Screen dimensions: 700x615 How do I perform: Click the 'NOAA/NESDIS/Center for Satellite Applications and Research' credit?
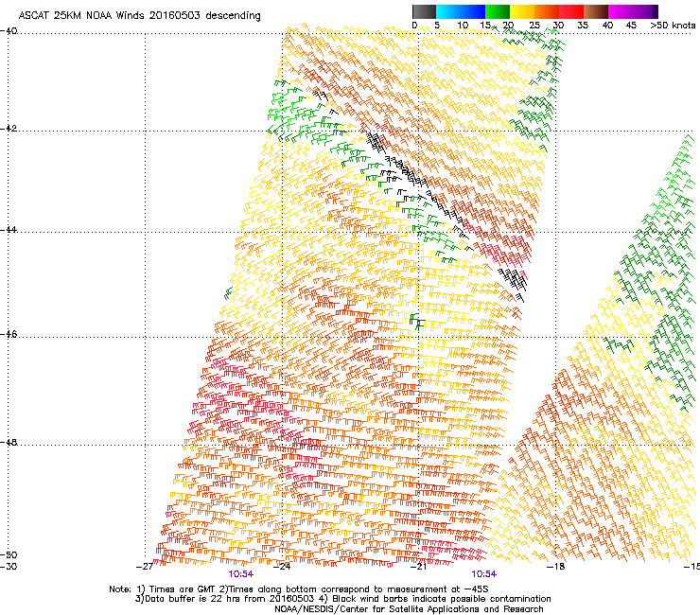click(x=409, y=609)
